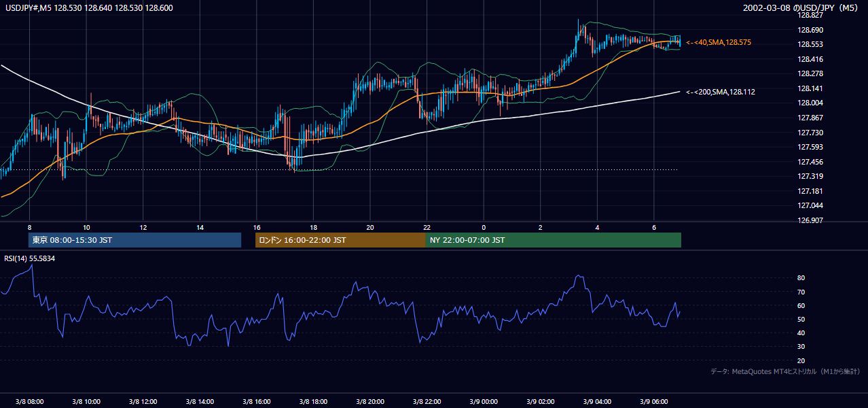
Task: Click hour label 12 on price chart axis
Action: (143, 227)
